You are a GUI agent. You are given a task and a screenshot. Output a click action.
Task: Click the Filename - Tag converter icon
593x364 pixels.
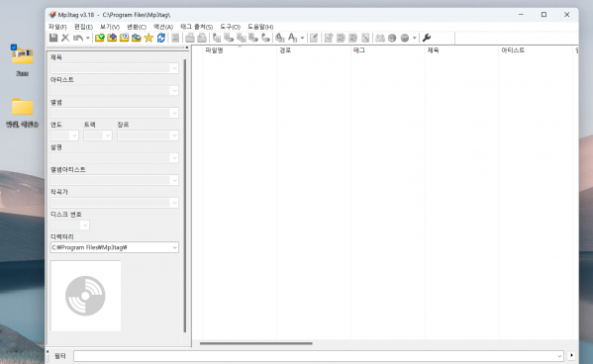pos(229,38)
